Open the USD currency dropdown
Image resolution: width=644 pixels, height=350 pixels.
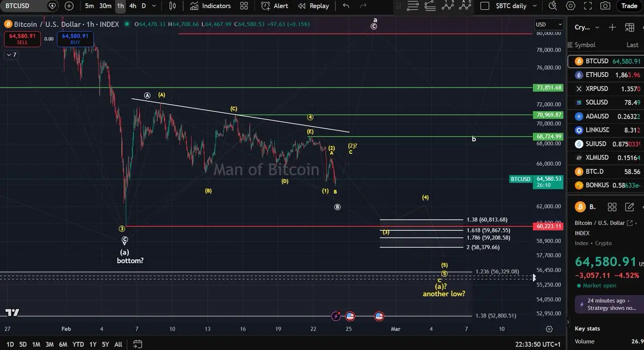[548, 24]
